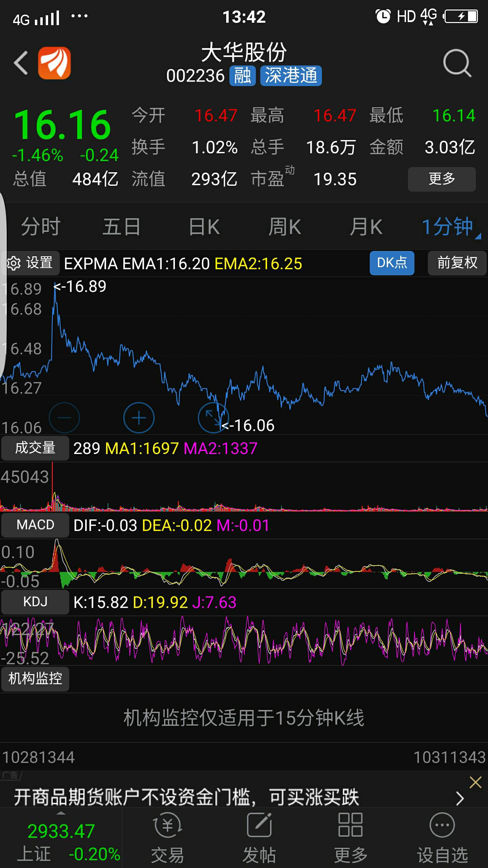This screenshot has width=488, height=868.
Task: Switch to 分时 tab
Action: 41,226
